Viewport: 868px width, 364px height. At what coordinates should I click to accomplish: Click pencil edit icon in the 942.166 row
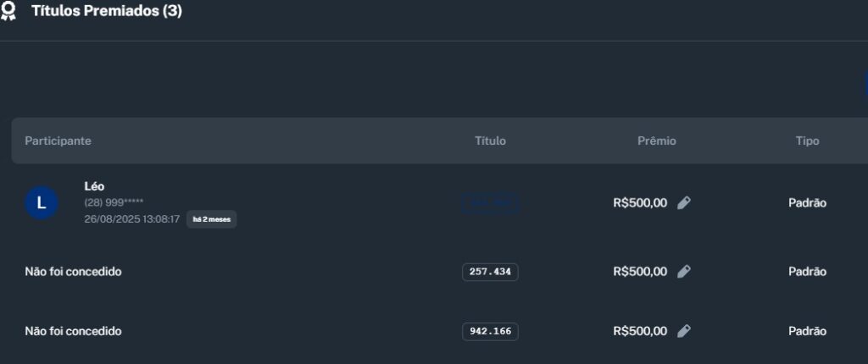pos(684,331)
